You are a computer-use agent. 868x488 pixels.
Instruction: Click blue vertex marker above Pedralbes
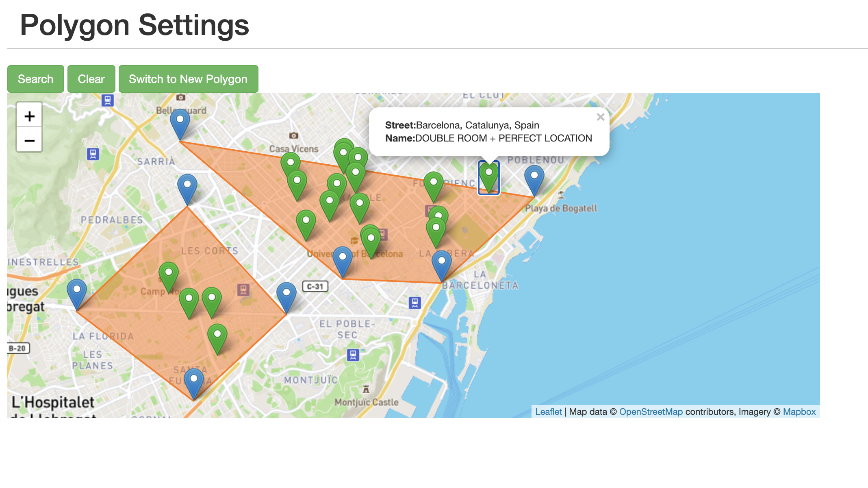(187, 188)
